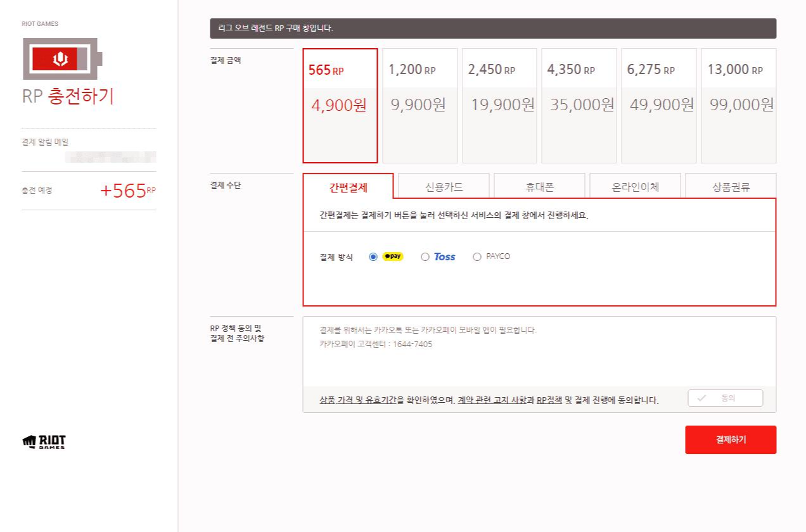This screenshot has height=532, width=806.
Task: Click the Toss logo icon
Action: tap(444, 256)
